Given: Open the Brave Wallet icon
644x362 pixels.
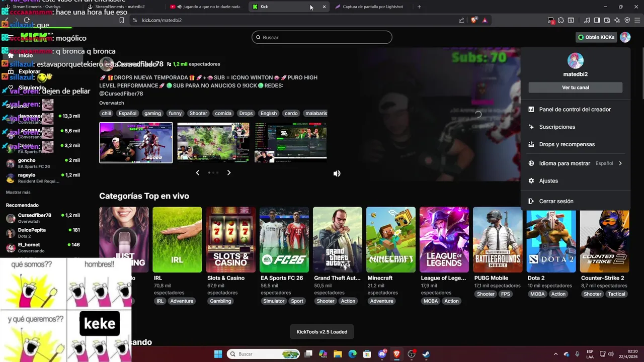Looking at the screenshot, I should pos(607,20).
